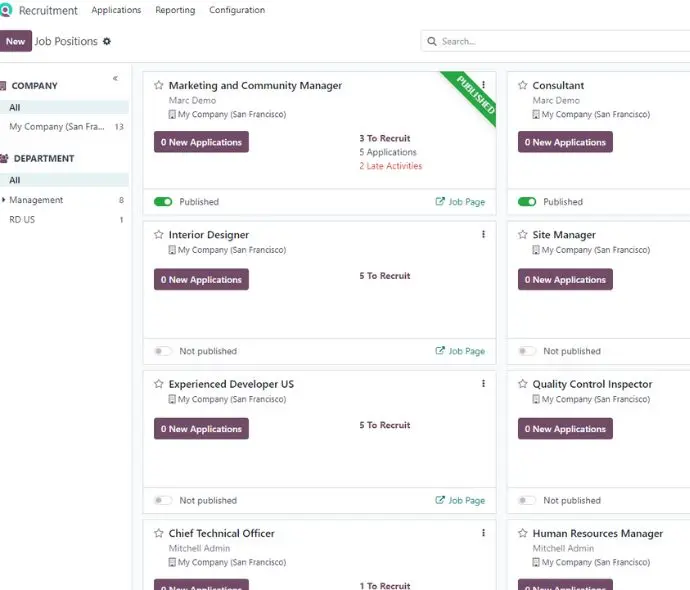Click the New job position button
690x590 pixels.
(15, 41)
